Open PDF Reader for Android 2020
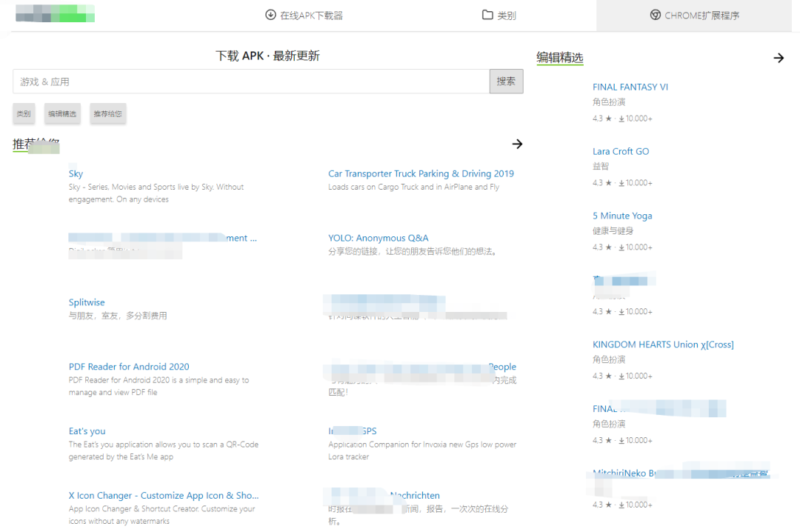The image size is (800, 532). pyautogui.click(x=129, y=367)
